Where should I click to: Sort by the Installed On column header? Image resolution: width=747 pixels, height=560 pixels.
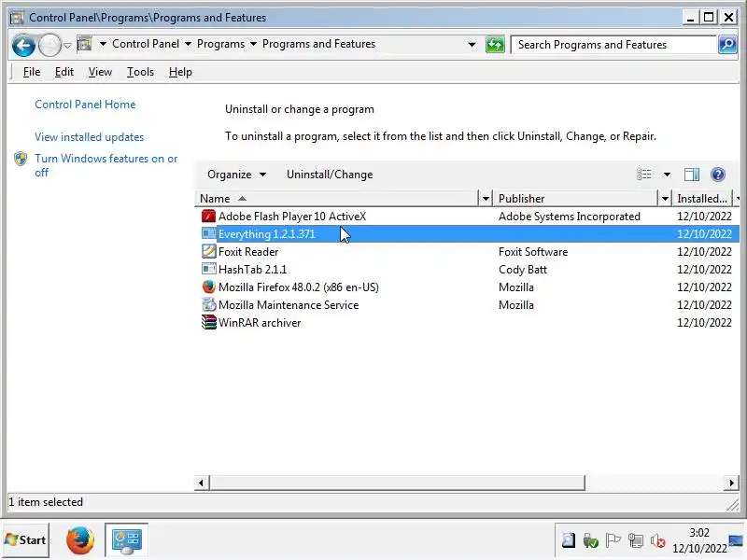click(702, 199)
